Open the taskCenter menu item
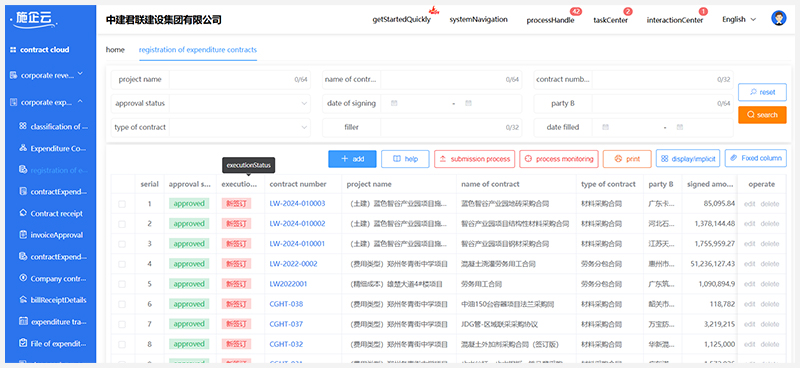Image resolution: width=800 pixels, height=368 pixels. coord(610,20)
